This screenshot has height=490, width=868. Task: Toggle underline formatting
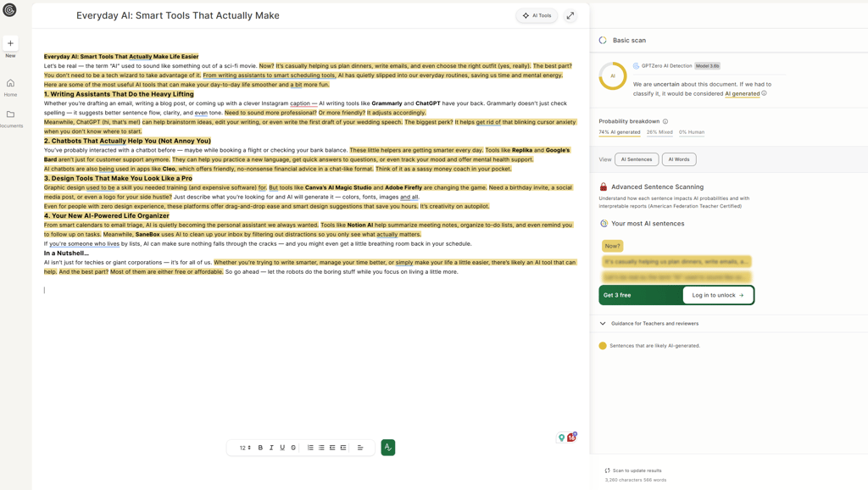tap(282, 448)
